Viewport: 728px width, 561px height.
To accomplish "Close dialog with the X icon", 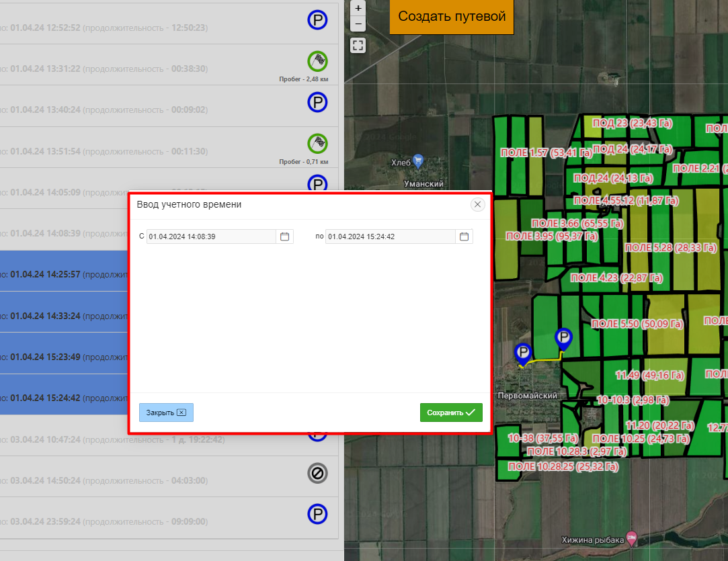I will pos(478,204).
